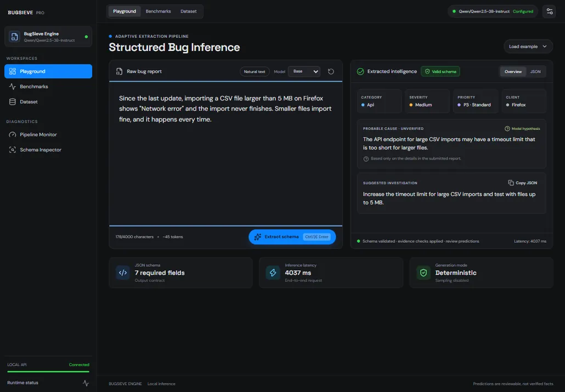Click the Severity Medium card
The width and height of the screenshot is (565, 392).
(427, 101)
